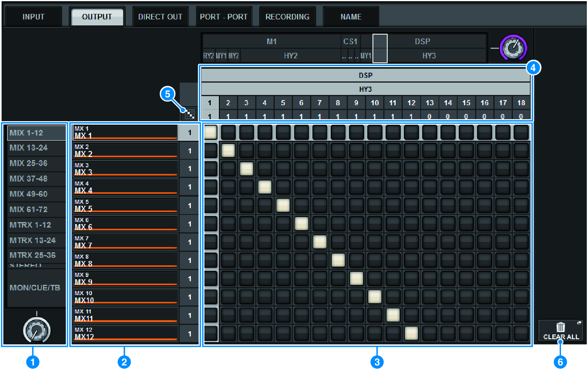Disable the MX 6 to port 6 patch
Viewport: 588px width, 369px height.
coord(301,224)
